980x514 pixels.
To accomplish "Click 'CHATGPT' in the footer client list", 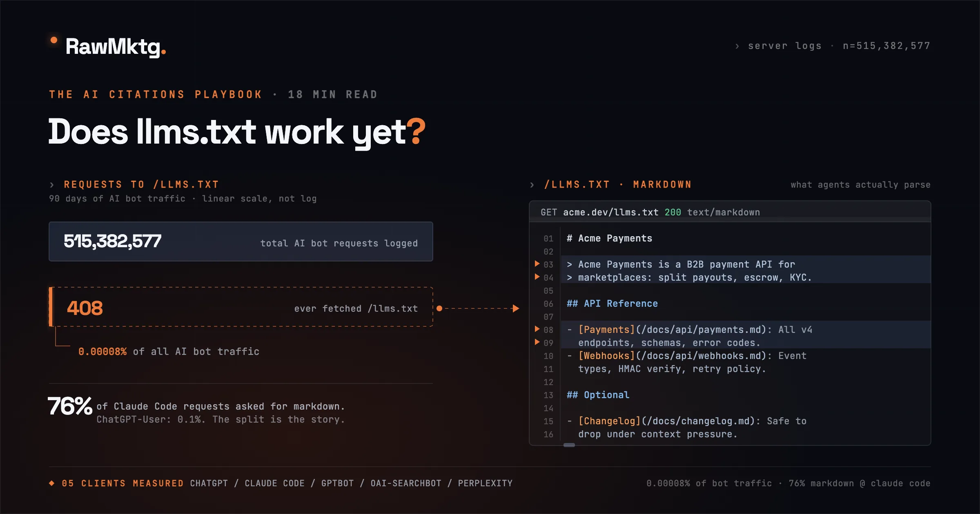I will pos(209,483).
